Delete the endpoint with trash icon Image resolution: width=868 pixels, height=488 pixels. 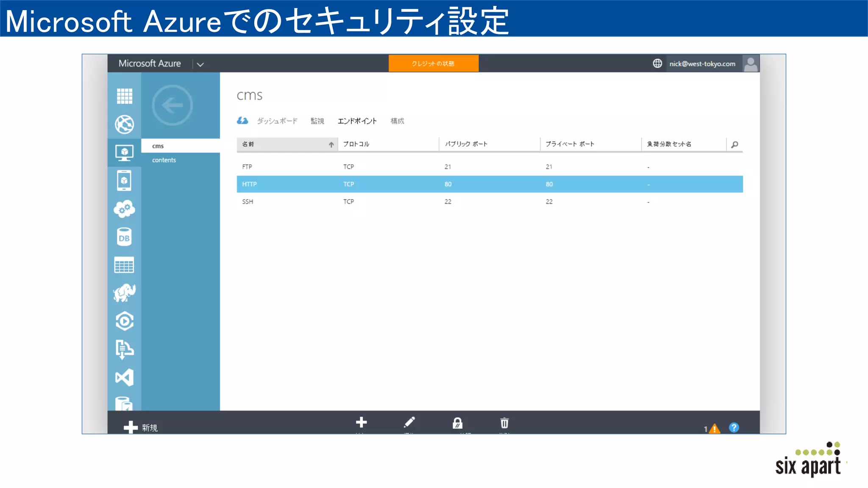[x=504, y=423]
